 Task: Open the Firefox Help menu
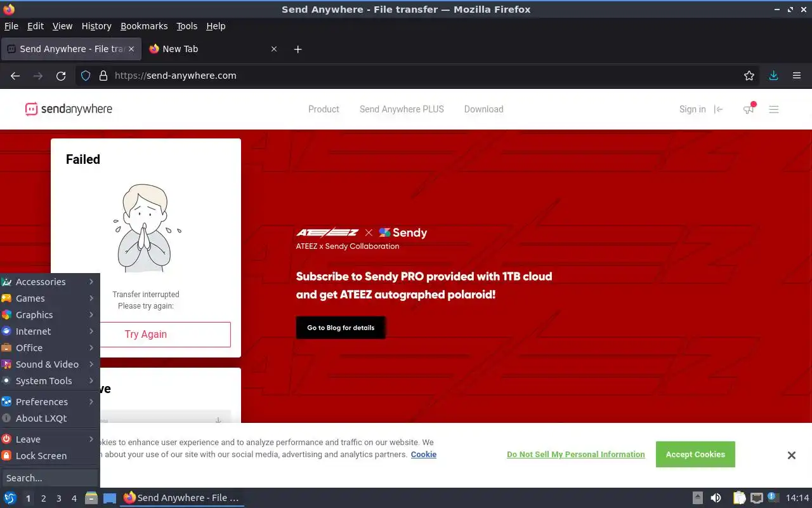216,26
